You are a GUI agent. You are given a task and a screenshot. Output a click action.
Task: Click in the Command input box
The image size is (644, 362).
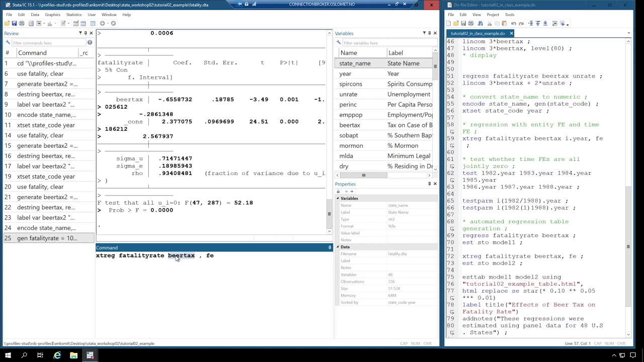[214, 294]
